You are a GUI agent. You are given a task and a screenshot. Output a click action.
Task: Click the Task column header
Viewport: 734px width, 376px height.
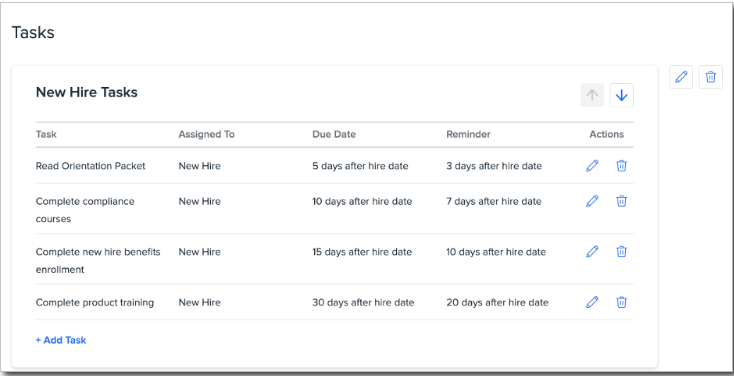pos(46,135)
